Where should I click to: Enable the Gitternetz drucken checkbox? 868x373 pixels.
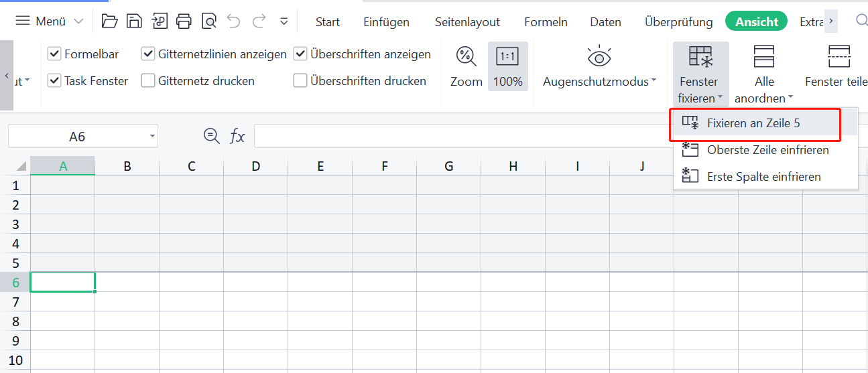tap(148, 81)
